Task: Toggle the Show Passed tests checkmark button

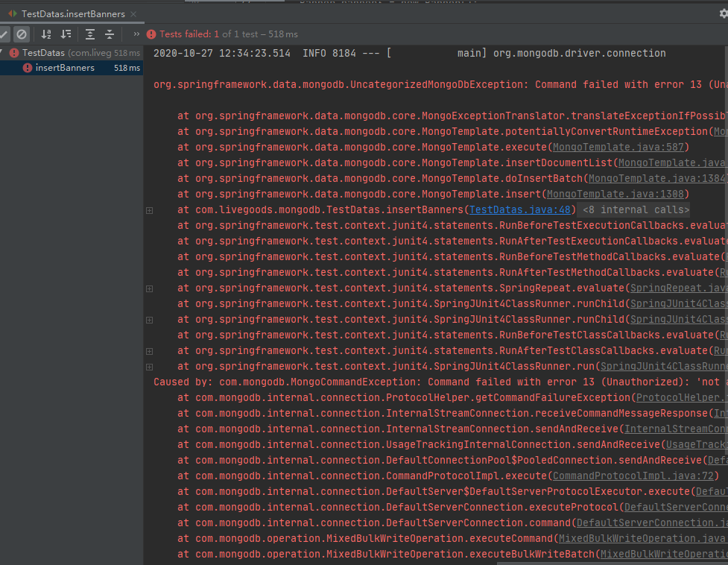Action: [3, 34]
